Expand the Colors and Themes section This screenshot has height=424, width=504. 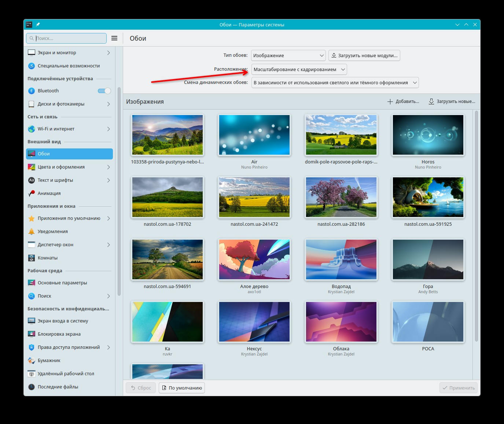coord(69,167)
